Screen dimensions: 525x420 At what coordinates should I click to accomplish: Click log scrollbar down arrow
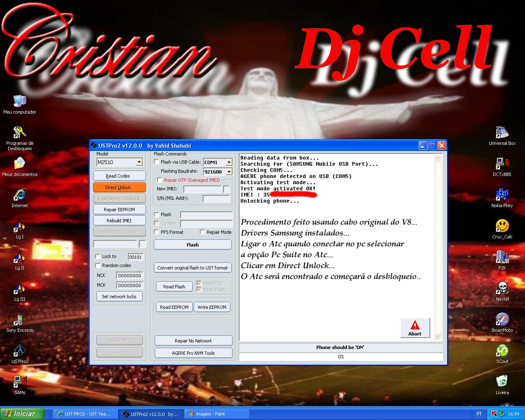pos(437,336)
